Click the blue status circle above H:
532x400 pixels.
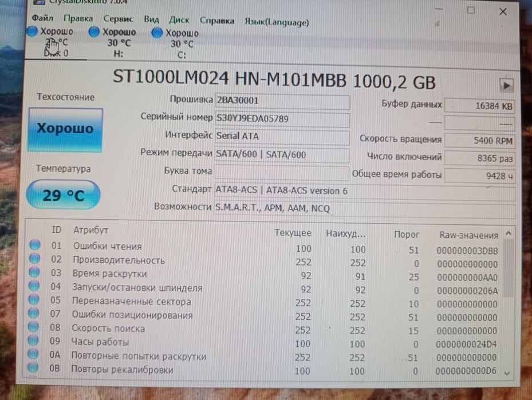[x=94, y=31]
